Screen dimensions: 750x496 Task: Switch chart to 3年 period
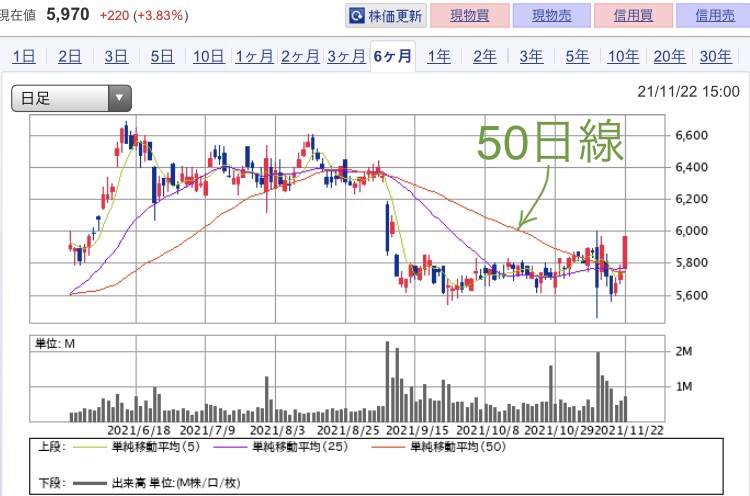531,56
